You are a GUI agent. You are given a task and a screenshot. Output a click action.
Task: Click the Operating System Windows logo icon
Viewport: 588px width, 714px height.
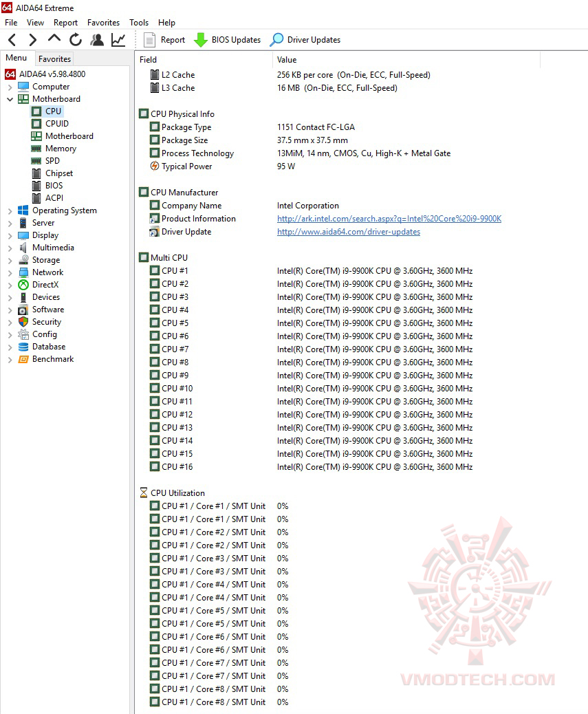(x=23, y=210)
